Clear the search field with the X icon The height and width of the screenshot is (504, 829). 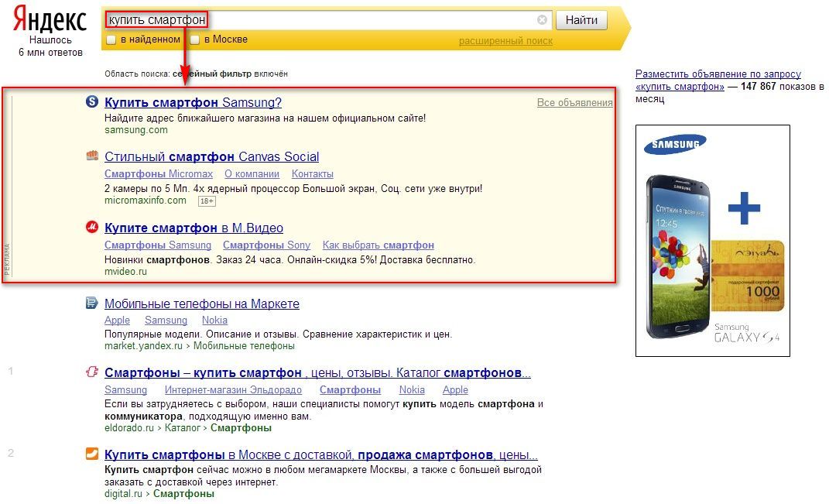[542, 19]
